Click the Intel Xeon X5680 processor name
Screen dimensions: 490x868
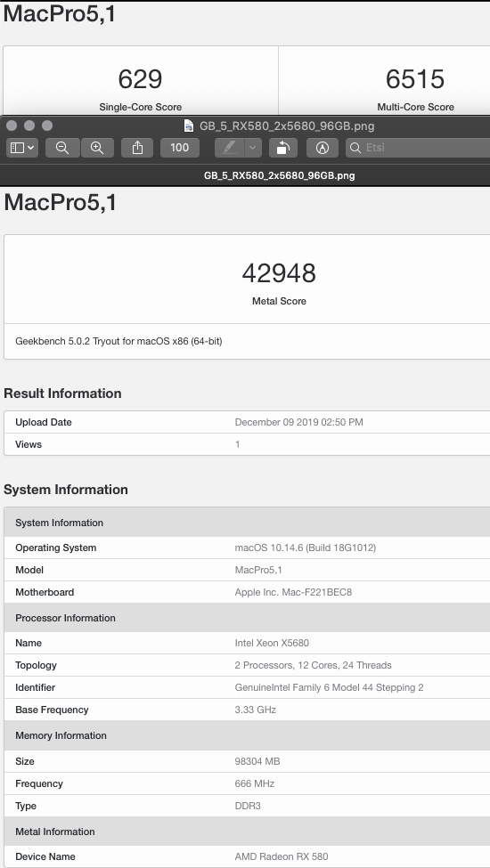click(x=272, y=643)
